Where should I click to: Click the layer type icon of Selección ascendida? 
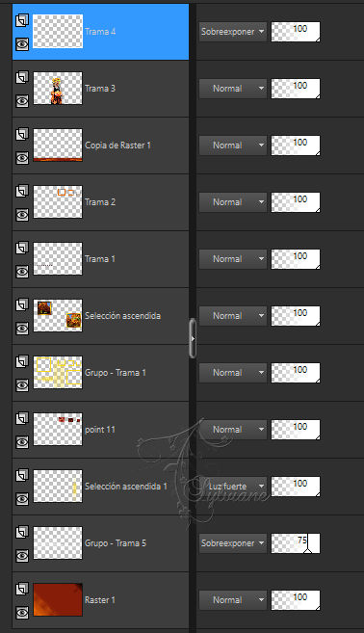(22, 304)
